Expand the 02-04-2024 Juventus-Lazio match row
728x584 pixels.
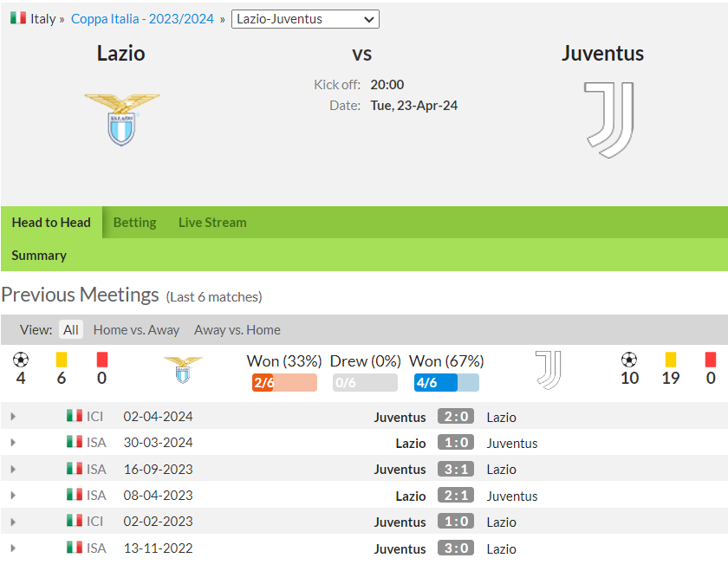[13, 417]
